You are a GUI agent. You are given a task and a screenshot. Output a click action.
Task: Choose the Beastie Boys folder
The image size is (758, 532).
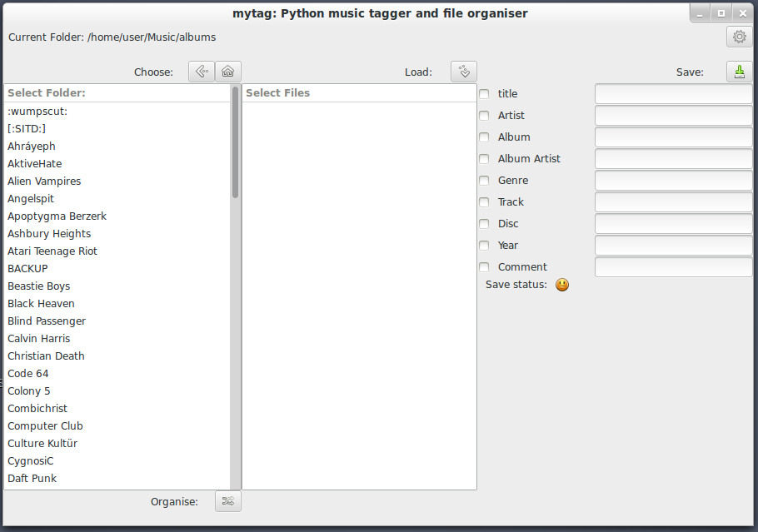click(117, 286)
